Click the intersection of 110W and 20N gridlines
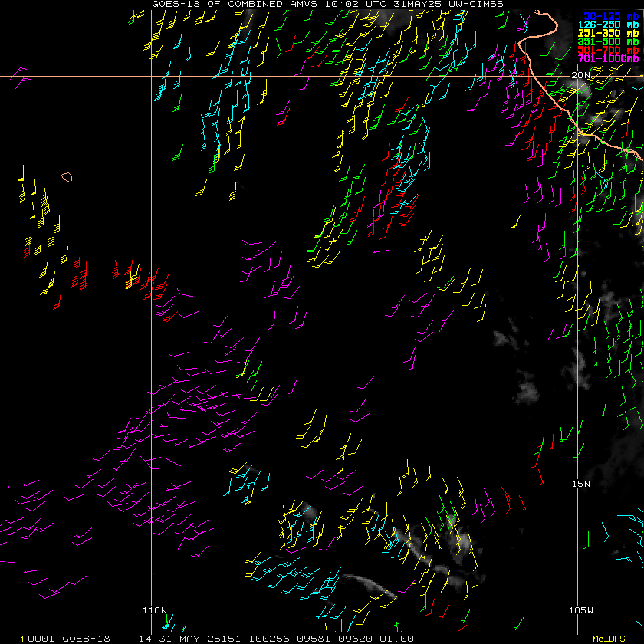This screenshot has height=644, width=644. coord(151,76)
